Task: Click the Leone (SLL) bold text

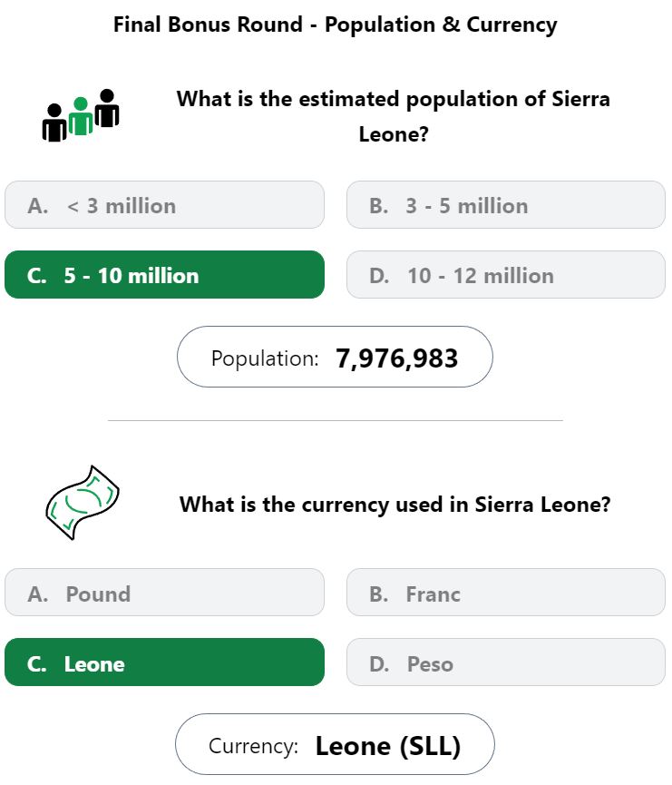Action: [388, 747]
